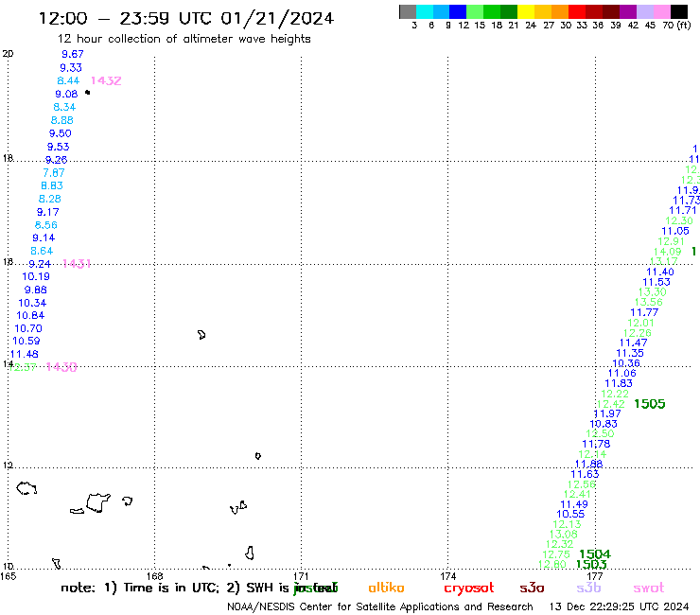
Task: Click the wave height value 9.67
Action: (x=72, y=54)
